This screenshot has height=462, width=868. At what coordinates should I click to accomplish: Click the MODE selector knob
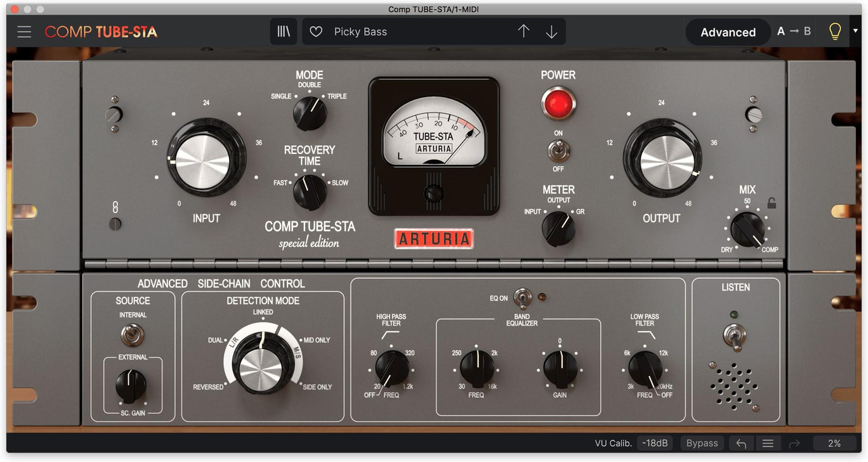(x=309, y=113)
